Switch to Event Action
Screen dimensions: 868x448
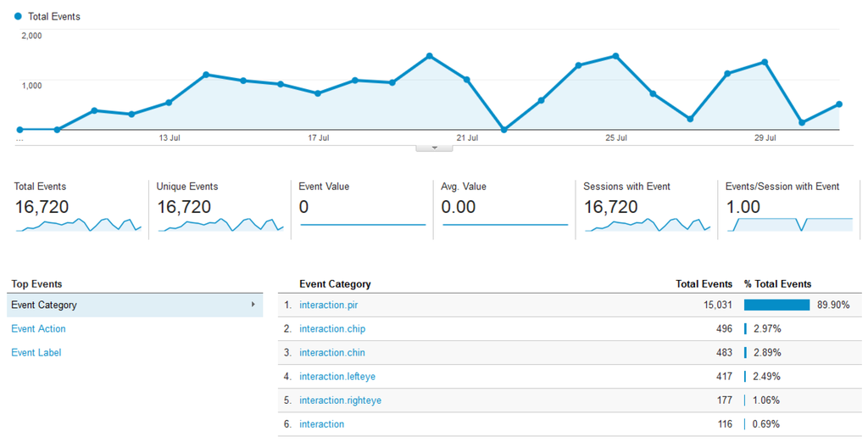(38, 328)
